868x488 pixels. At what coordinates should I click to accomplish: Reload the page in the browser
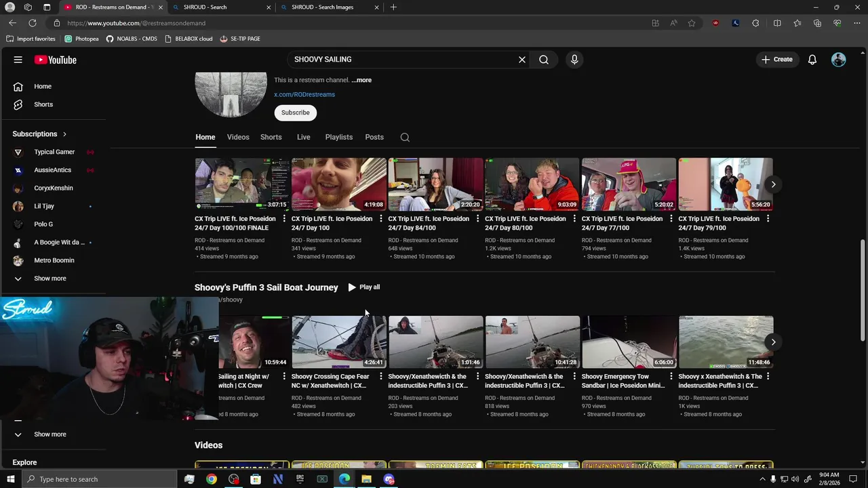(32, 23)
